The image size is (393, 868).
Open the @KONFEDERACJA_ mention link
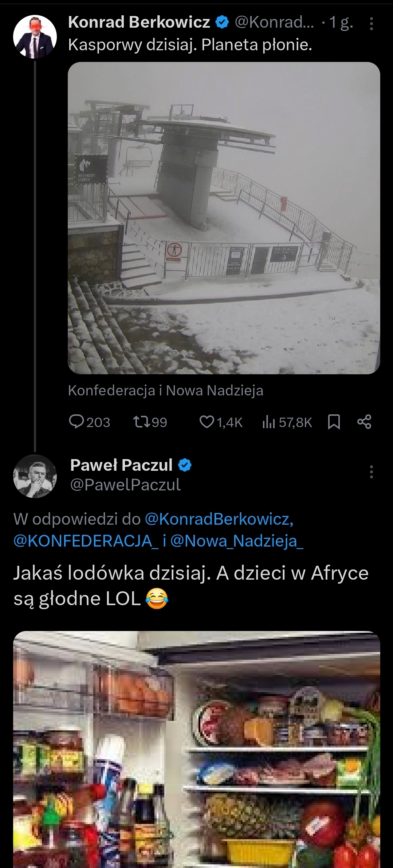click(x=86, y=541)
